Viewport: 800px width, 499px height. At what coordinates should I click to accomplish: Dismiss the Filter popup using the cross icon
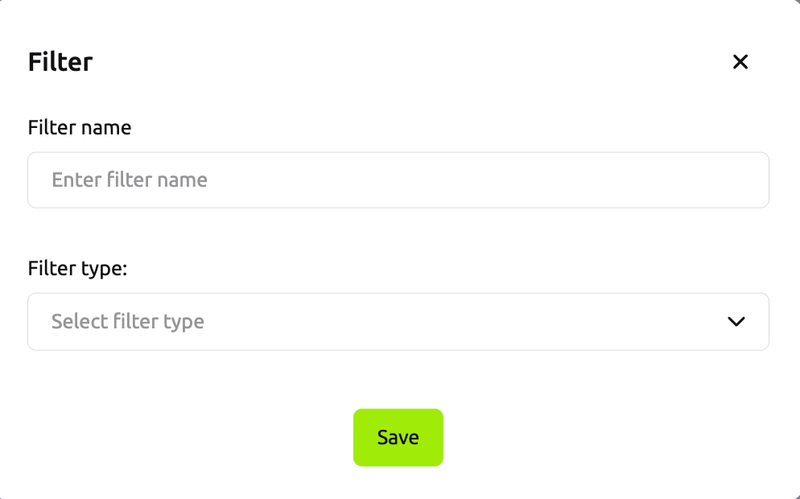pyautogui.click(x=740, y=62)
